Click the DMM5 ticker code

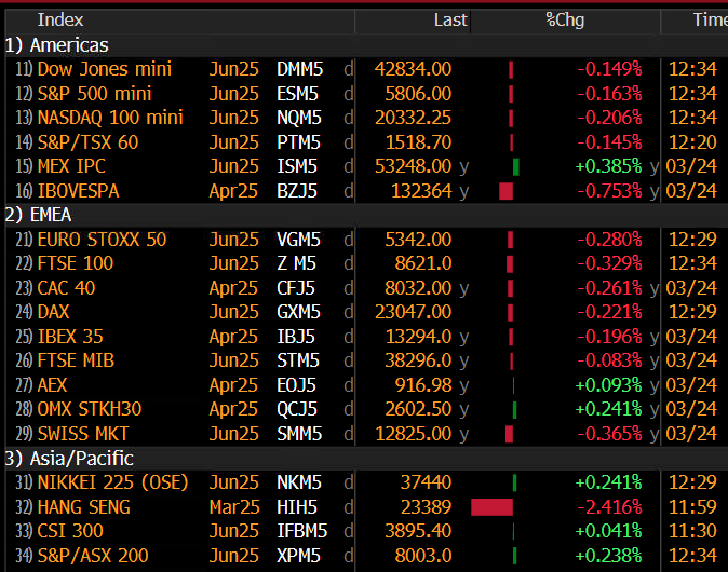300,69
